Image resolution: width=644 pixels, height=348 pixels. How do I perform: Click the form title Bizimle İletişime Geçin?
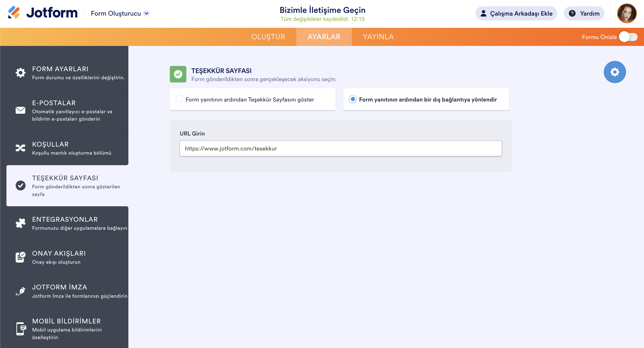click(x=322, y=10)
